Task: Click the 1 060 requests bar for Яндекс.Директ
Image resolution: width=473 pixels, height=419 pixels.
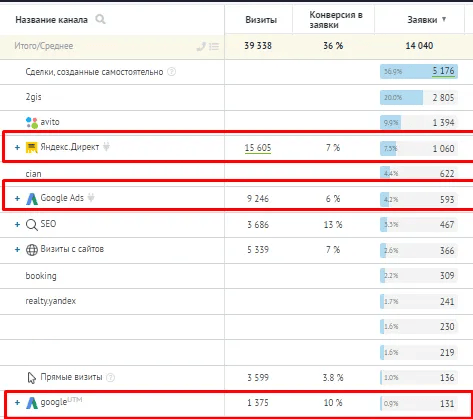Action: click(x=419, y=148)
